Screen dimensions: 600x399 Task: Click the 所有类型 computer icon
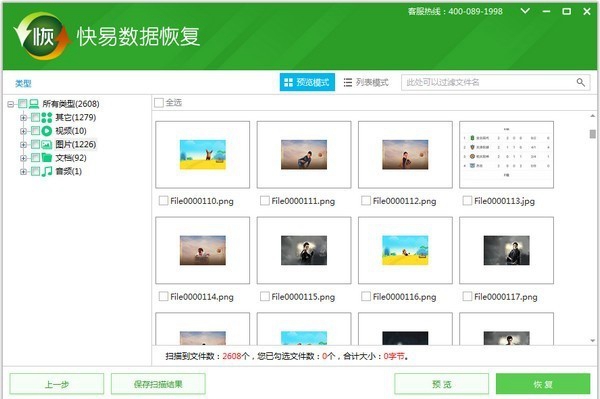tap(34, 103)
